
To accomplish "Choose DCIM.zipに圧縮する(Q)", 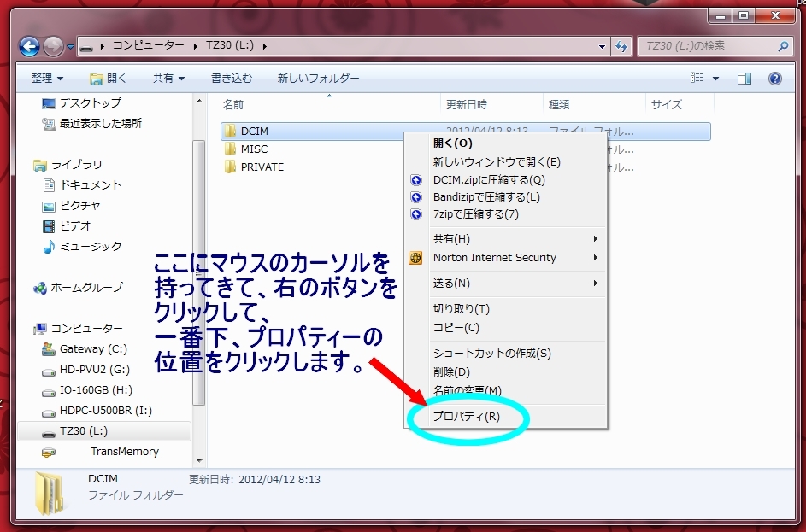I will coord(506,180).
